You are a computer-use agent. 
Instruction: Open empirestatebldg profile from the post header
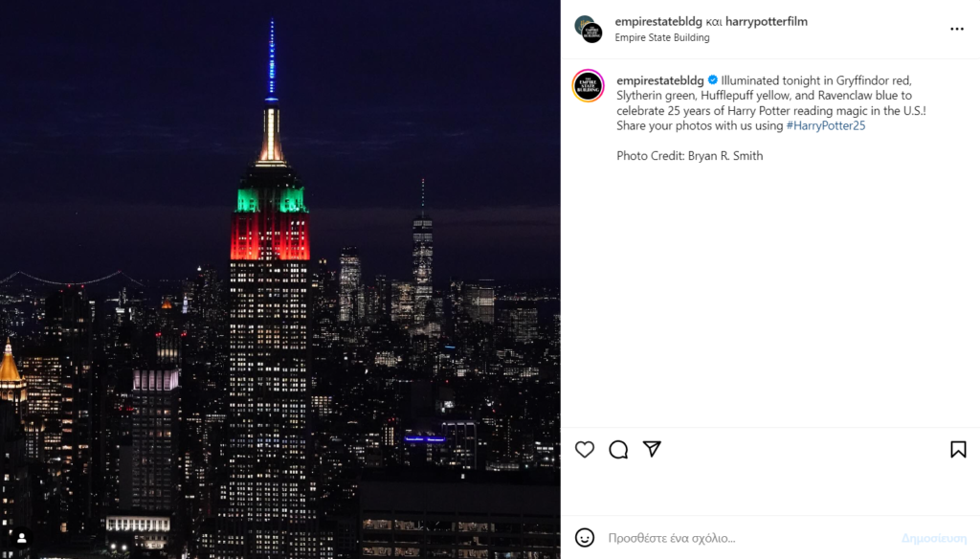click(x=658, y=21)
